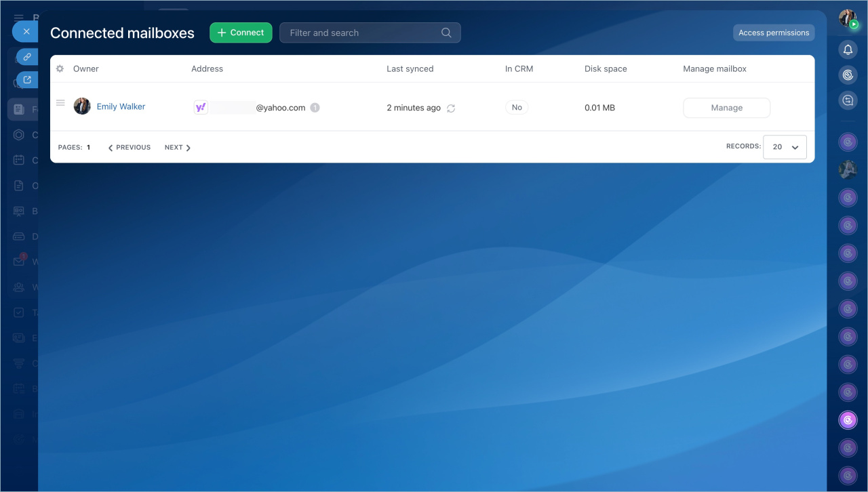
Task: Open Manage mailbox menu for Emily Walker
Action: tap(726, 108)
